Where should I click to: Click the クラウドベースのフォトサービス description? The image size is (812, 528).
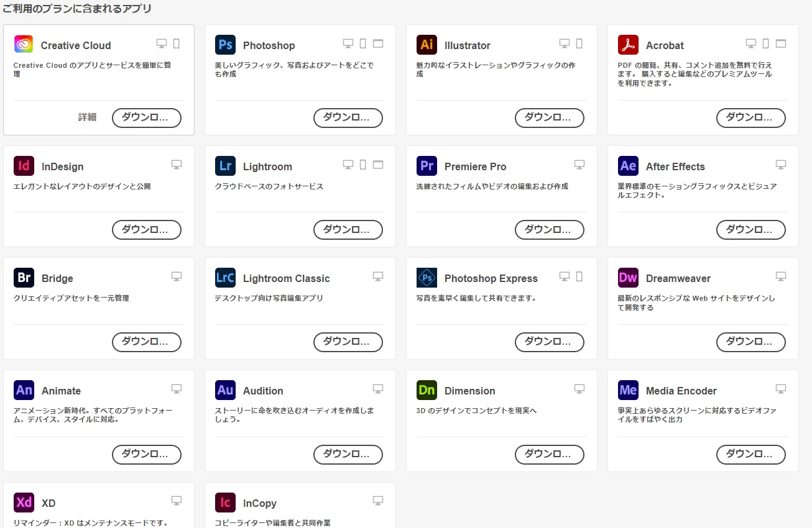269,186
